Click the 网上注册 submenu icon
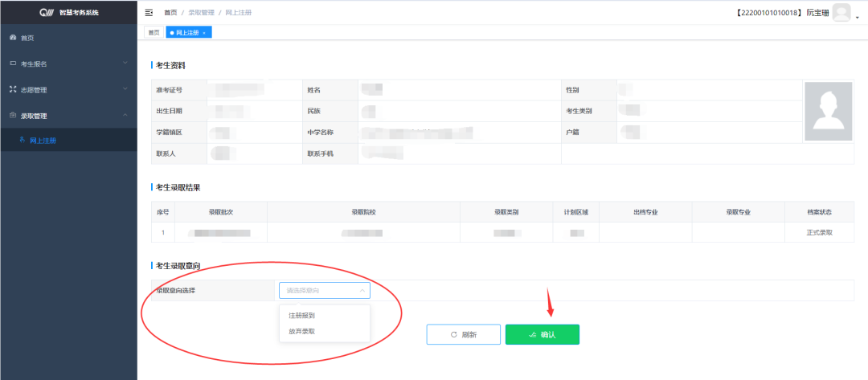 [x=22, y=141]
